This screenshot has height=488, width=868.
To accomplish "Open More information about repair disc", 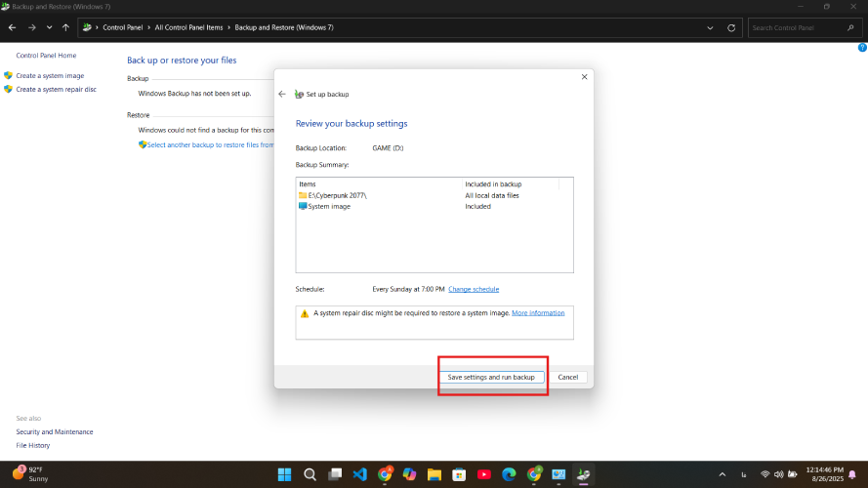I will click(538, 313).
